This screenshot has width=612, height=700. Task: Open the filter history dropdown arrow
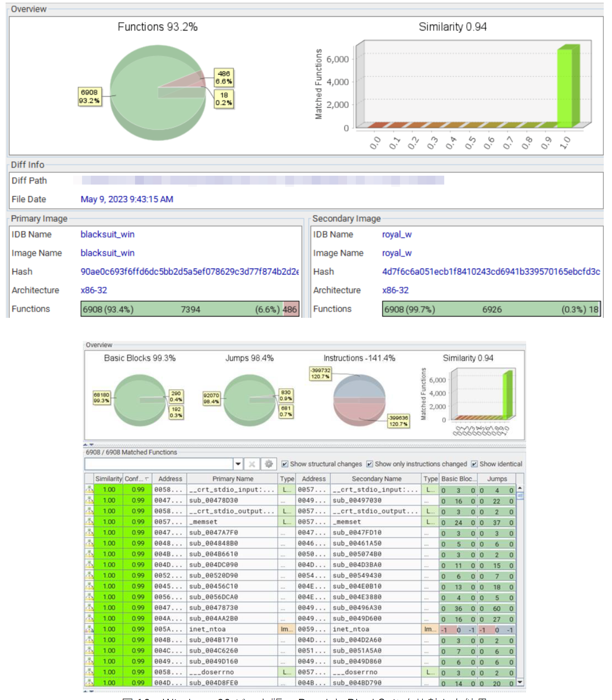pyautogui.click(x=238, y=464)
